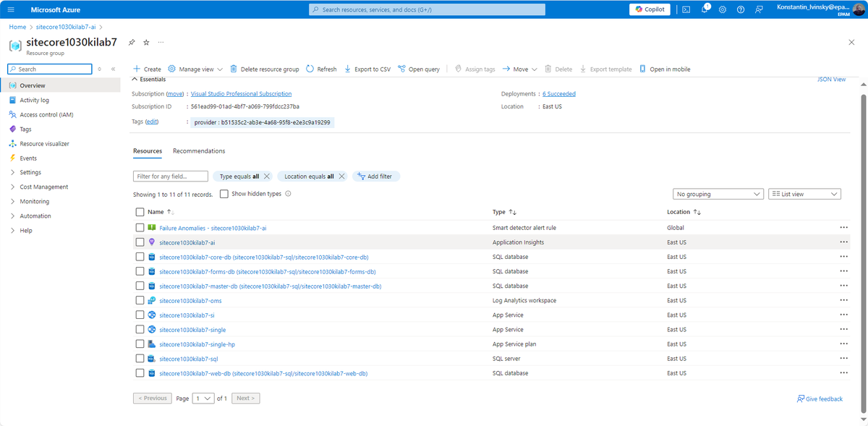Open the List view dropdown
This screenshot has height=426, width=868.
click(x=804, y=193)
